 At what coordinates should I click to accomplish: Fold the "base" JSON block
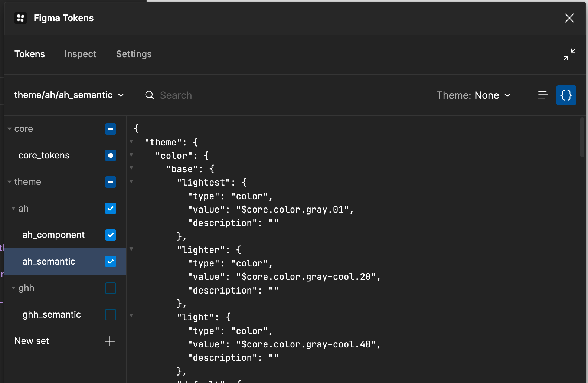pos(131,168)
